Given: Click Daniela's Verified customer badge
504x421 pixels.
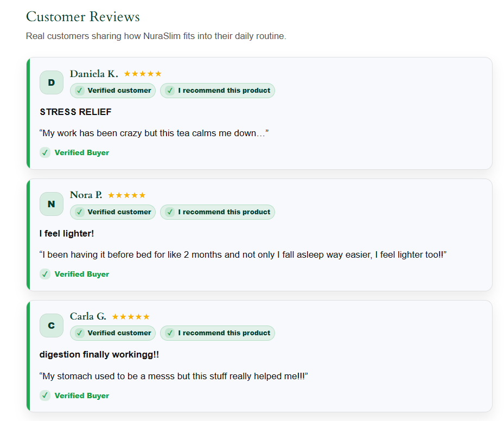Looking at the screenshot, I should click(x=113, y=91).
